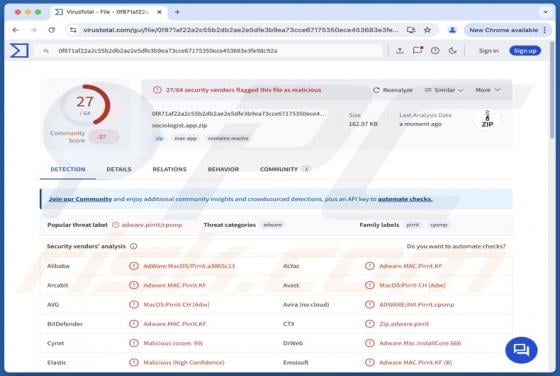This screenshot has height=376, width=560.
Task: Click Do you want to automate checks?
Action: coord(456,246)
